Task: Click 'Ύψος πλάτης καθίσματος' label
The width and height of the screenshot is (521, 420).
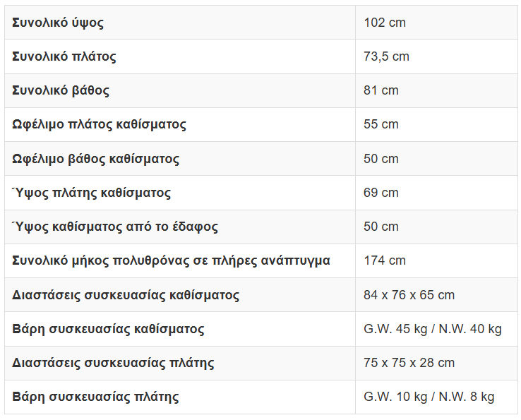Action: [91, 193]
